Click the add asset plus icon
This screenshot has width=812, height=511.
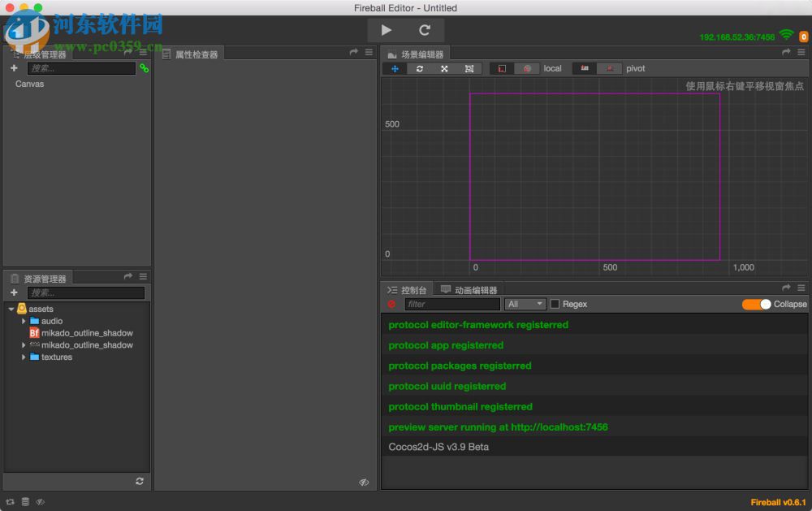[13, 292]
